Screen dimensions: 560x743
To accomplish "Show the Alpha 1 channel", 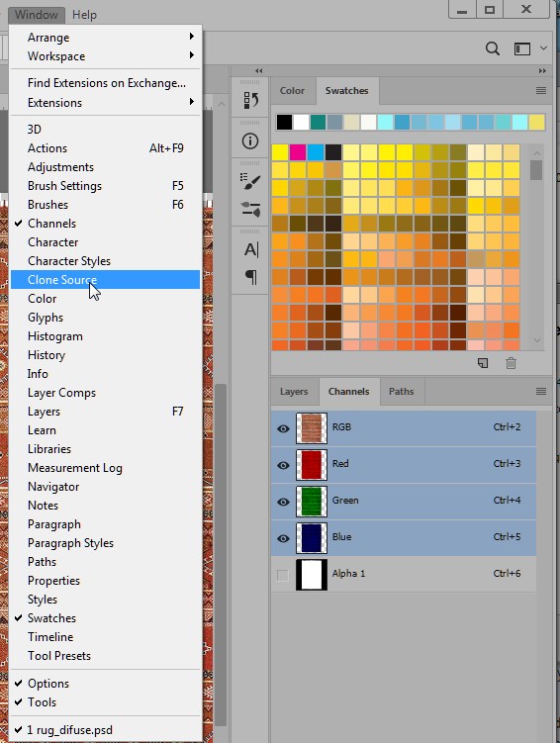I will pyautogui.click(x=282, y=575).
